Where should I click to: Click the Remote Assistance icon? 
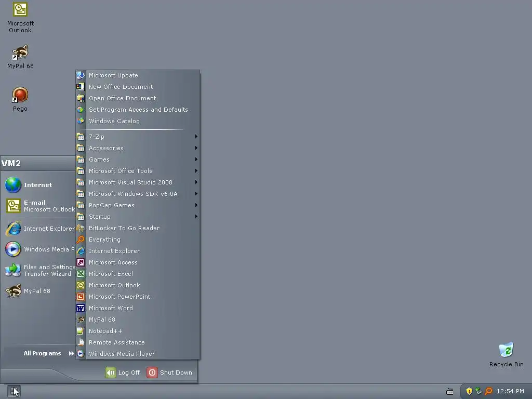click(x=81, y=342)
